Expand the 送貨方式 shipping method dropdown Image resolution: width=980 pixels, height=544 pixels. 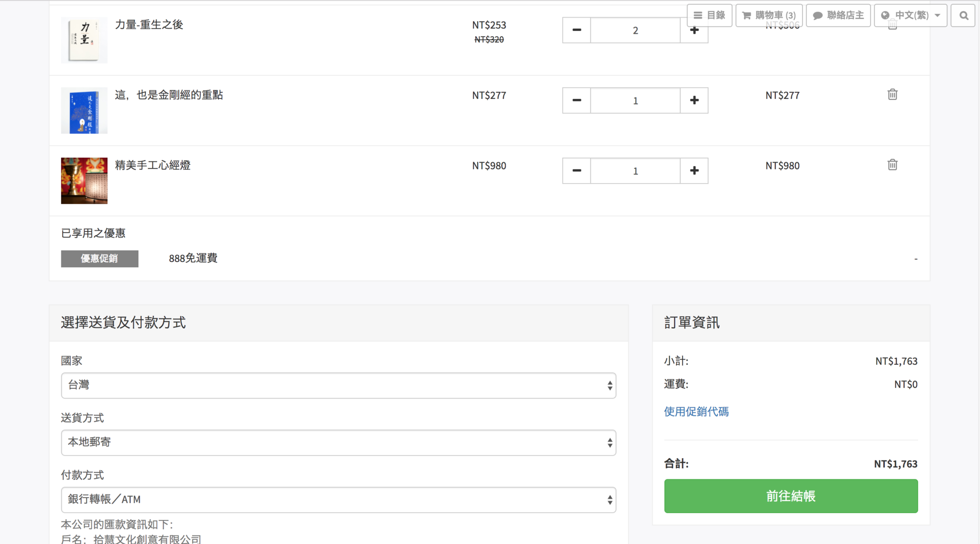(338, 443)
